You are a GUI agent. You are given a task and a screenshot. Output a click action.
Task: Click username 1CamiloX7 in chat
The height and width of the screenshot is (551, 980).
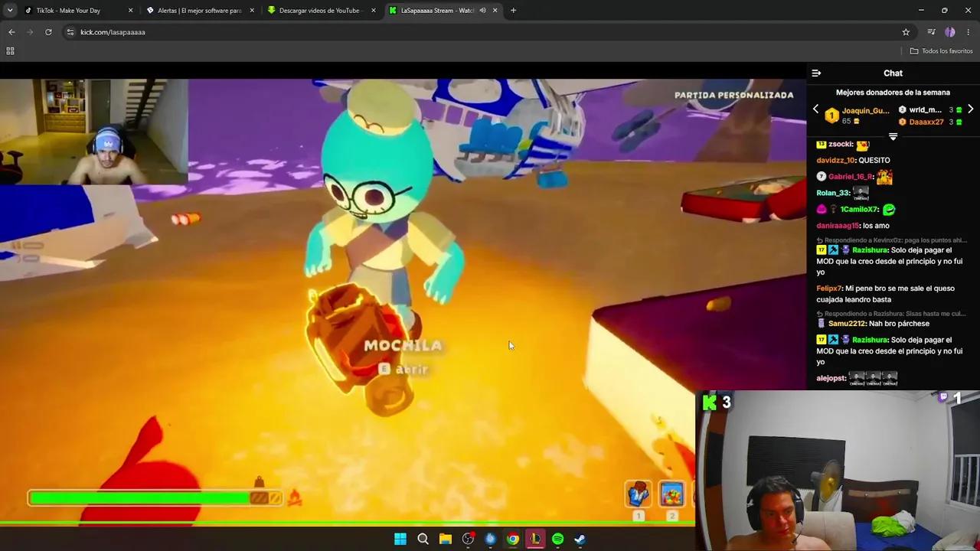pos(858,209)
